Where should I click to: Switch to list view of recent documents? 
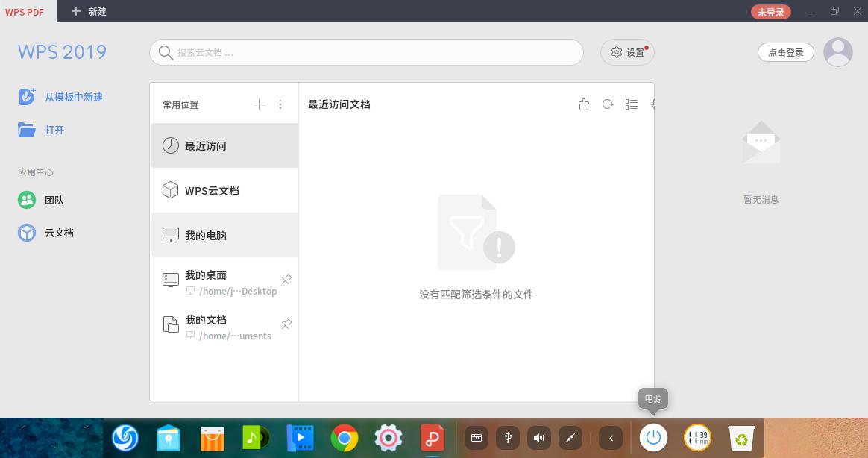click(x=632, y=104)
